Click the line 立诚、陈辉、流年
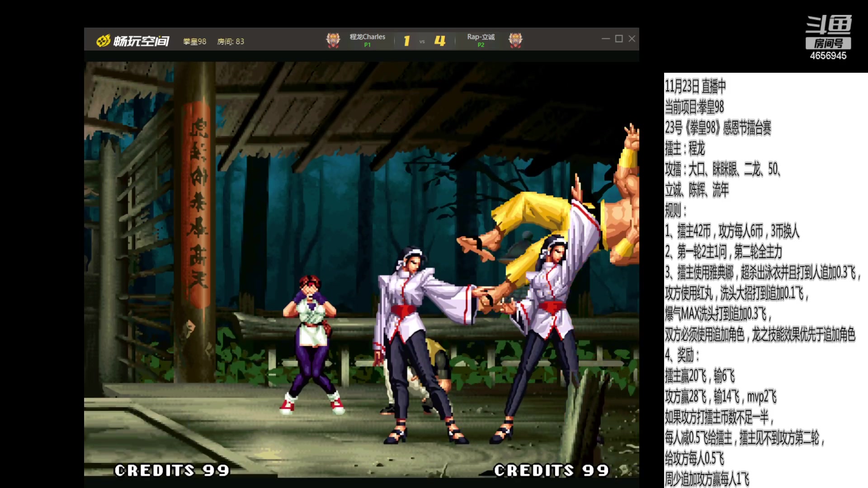The image size is (868, 488). [697, 190]
